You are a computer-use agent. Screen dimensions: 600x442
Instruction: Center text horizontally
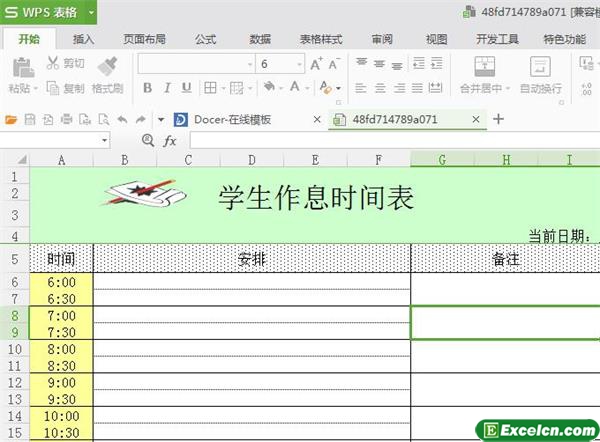click(x=380, y=88)
